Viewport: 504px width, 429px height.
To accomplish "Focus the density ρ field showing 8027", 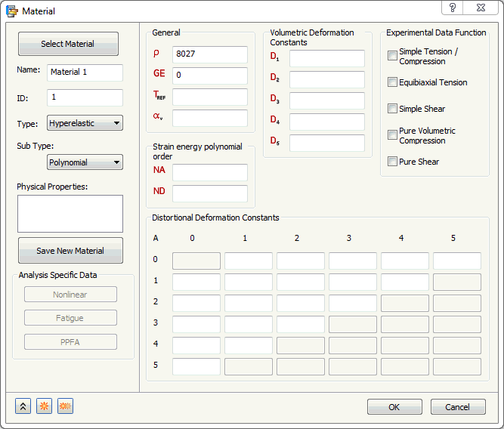I will click(x=209, y=54).
